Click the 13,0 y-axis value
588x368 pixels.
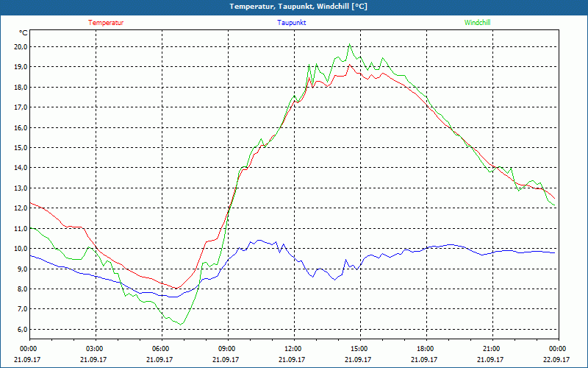(x=21, y=188)
